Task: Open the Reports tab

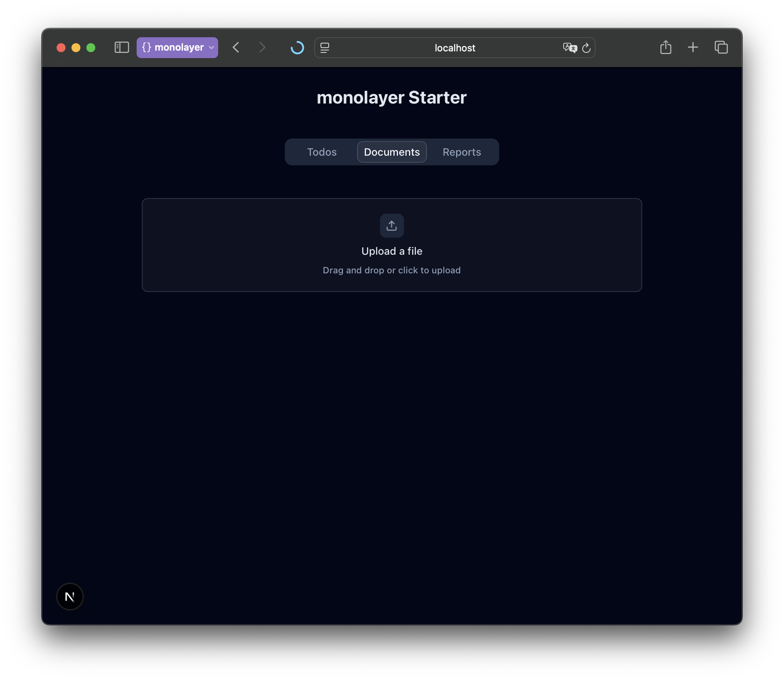Action: [x=462, y=152]
